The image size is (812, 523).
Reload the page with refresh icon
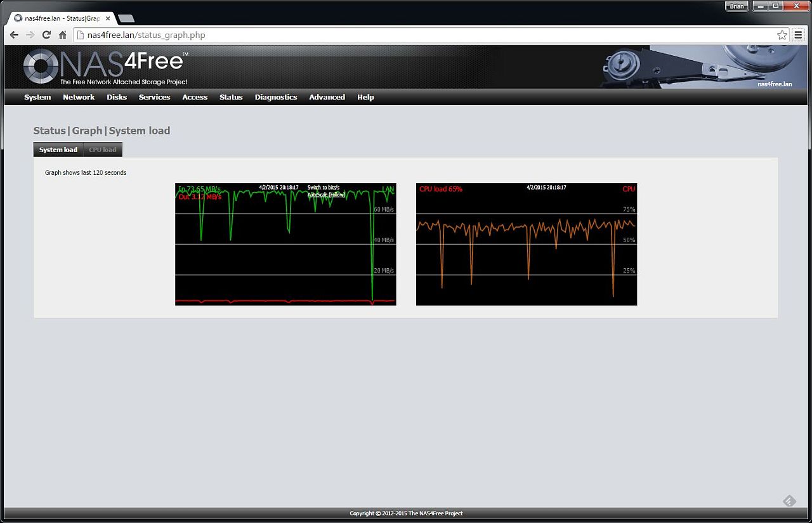pyautogui.click(x=46, y=36)
